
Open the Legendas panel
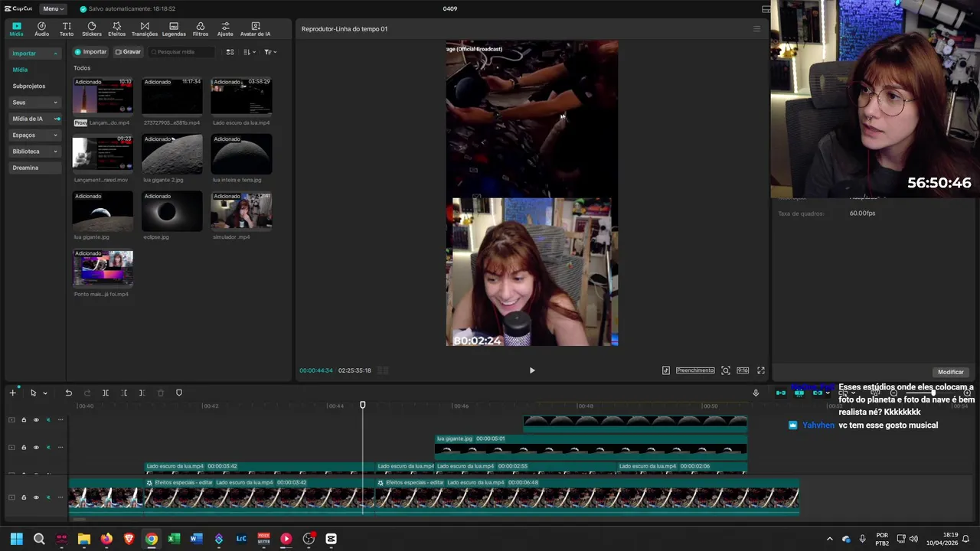tap(174, 29)
